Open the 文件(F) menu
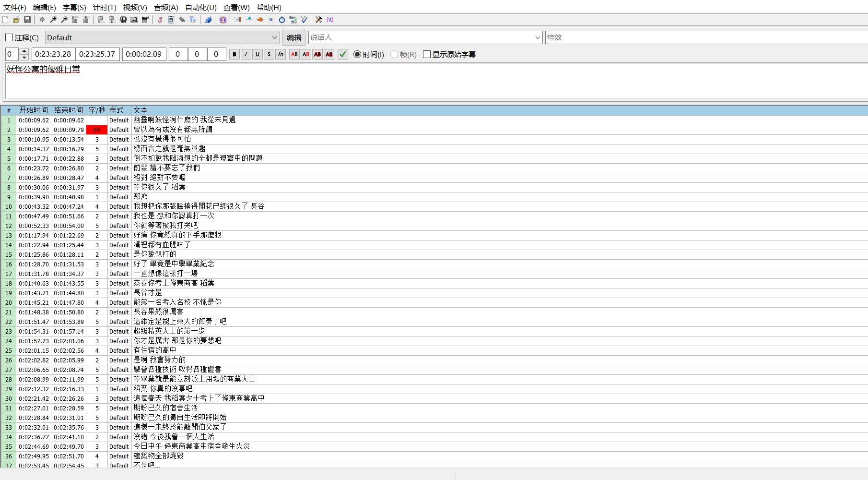The height and width of the screenshot is (480, 868). pyautogui.click(x=15, y=8)
